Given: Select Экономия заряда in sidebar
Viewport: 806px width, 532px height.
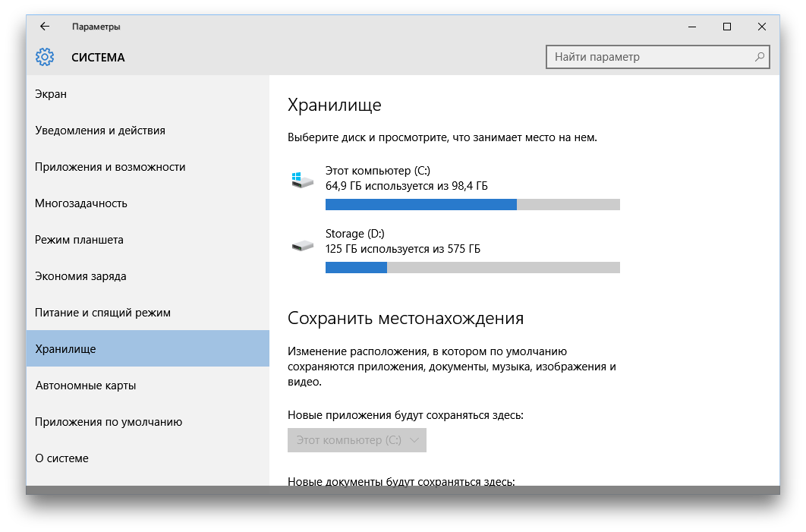Looking at the screenshot, I should click(x=80, y=276).
